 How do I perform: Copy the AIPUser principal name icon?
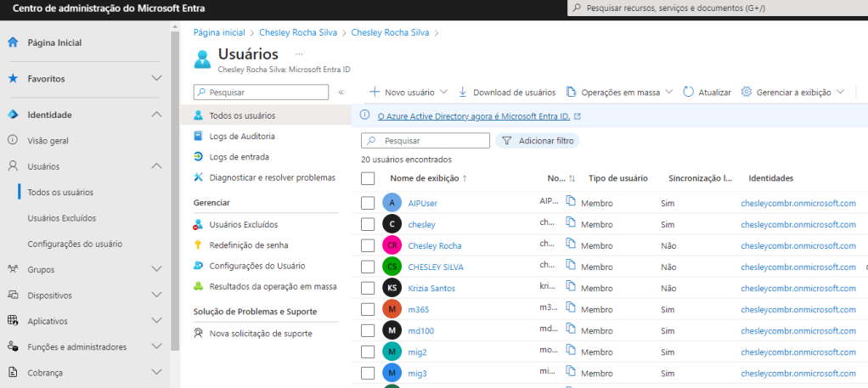pyautogui.click(x=572, y=203)
